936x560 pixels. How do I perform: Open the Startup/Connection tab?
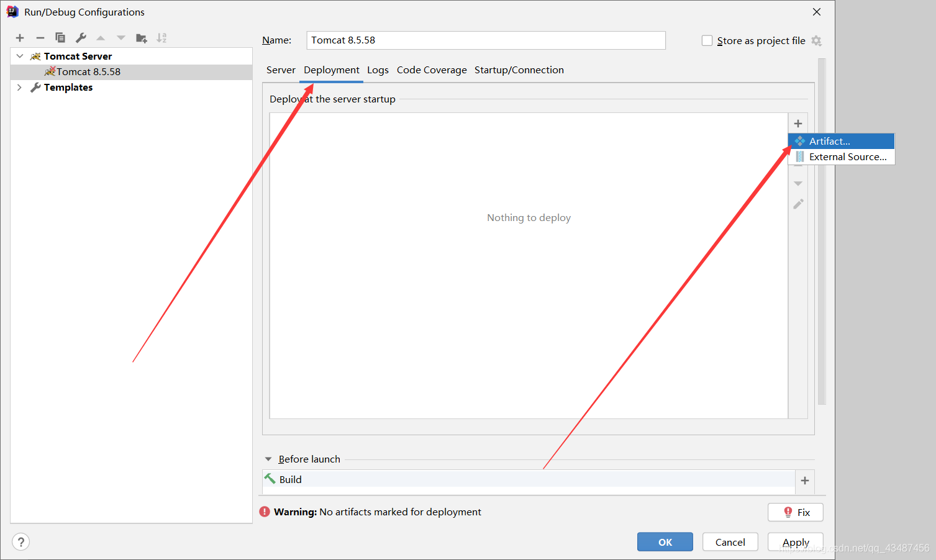[x=519, y=70]
